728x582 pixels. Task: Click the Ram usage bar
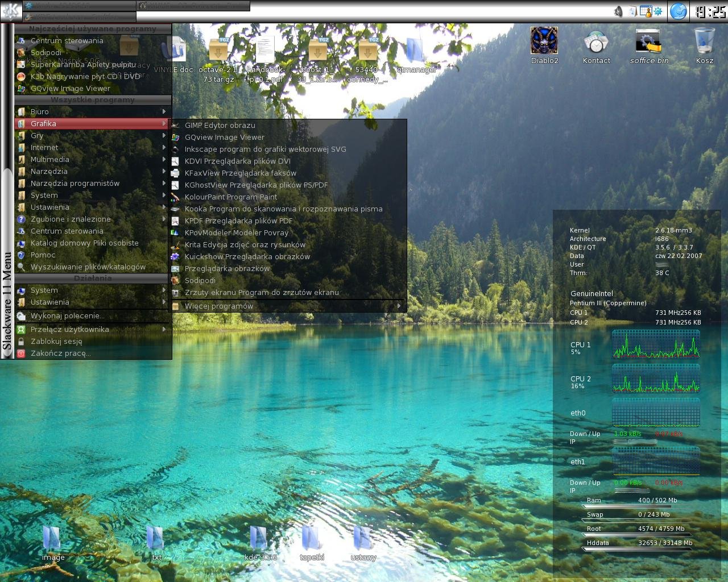pyautogui.click(x=636, y=506)
